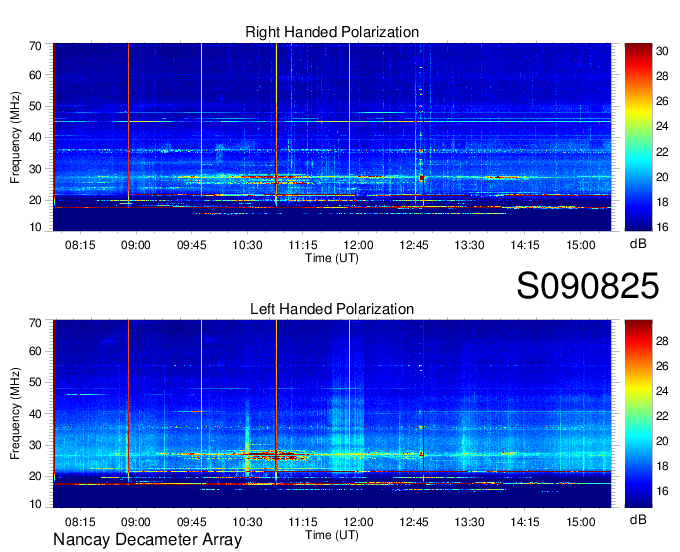Click 50 MHz tick on right-handed frequency axis
Screen dimensions: 680x552
click(35, 106)
